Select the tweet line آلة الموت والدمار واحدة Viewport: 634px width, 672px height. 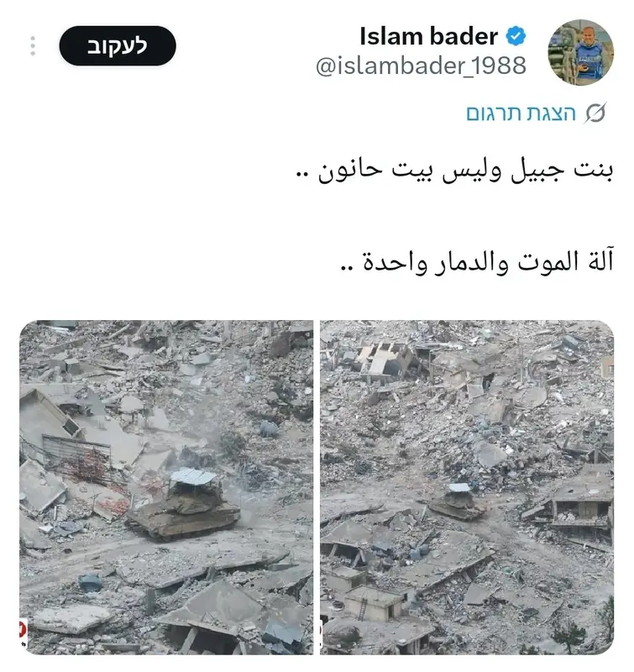477,261
